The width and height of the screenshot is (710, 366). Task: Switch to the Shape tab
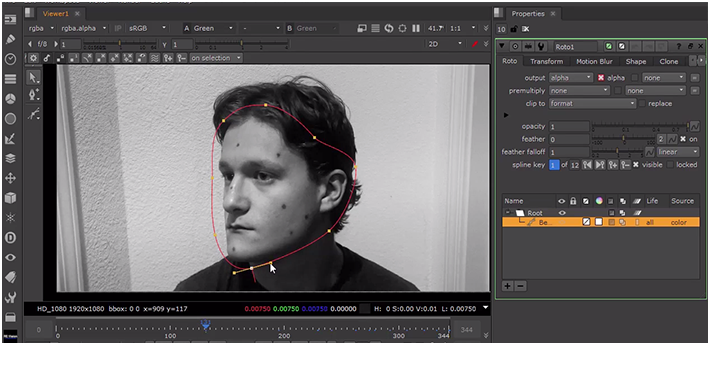click(x=636, y=62)
